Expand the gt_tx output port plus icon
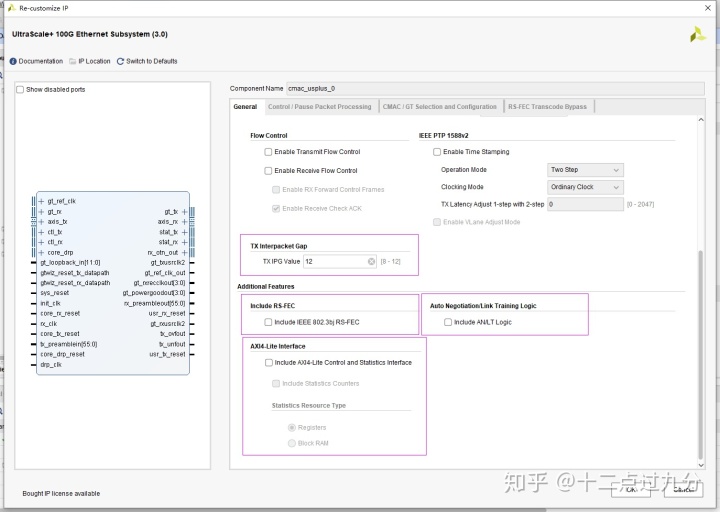This screenshot has width=720, height=512. [184, 212]
